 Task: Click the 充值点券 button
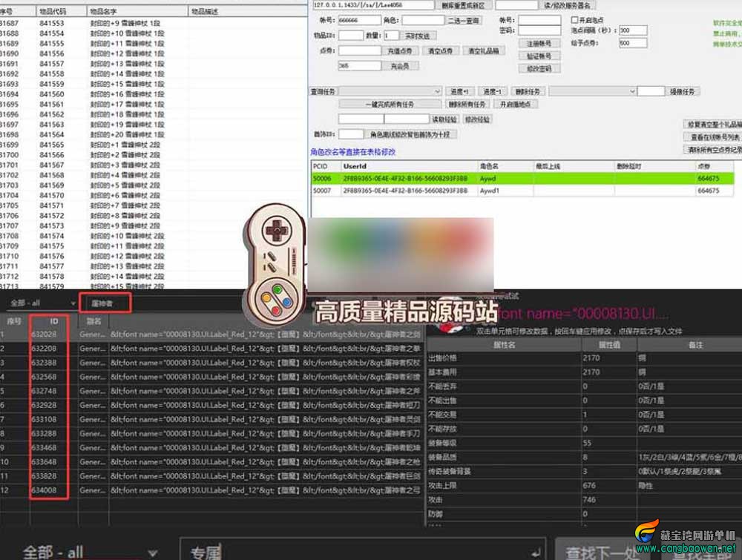[x=400, y=50]
